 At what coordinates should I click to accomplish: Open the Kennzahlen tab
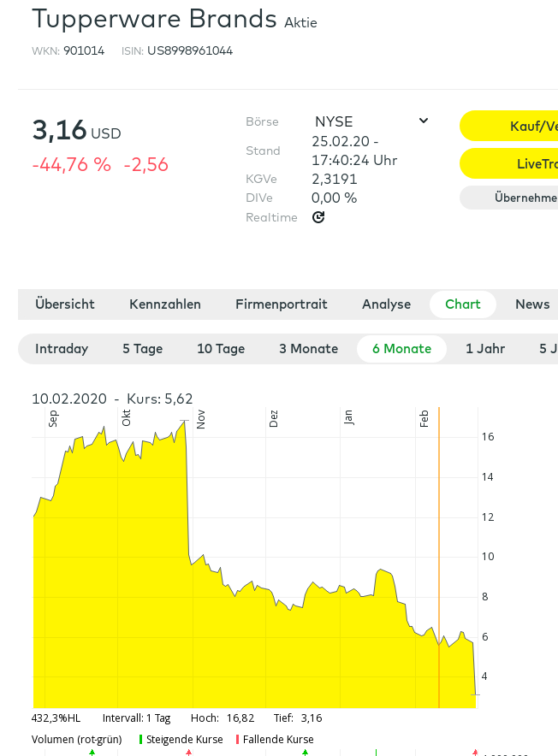pos(165,304)
